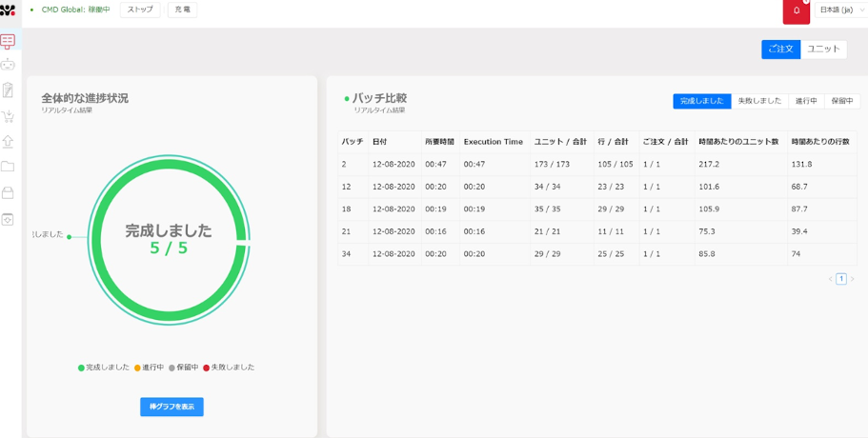Viewport: 868px width, 438px height.
Task: Show 保留中 batches tab
Action: [841, 101]
